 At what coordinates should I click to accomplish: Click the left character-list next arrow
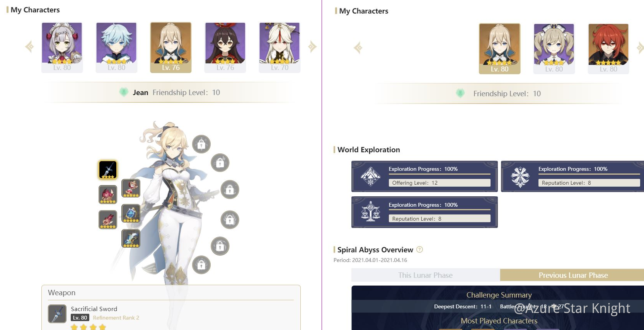(x=312, y=47)
